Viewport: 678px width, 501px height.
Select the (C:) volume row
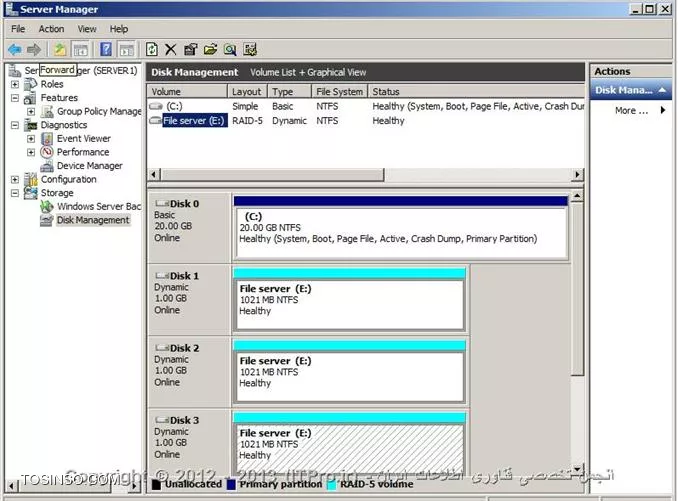pyautogui.click(x=366, y=106)
